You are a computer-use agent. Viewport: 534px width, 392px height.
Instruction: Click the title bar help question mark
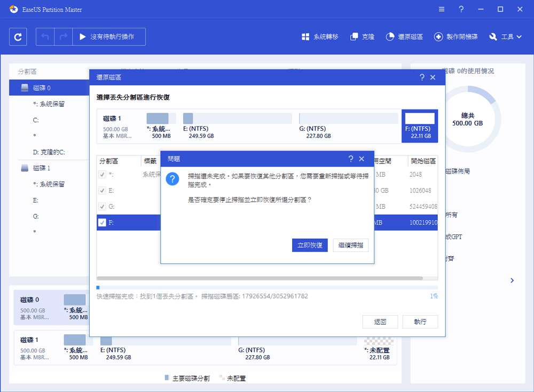click(x=461, y=9)
